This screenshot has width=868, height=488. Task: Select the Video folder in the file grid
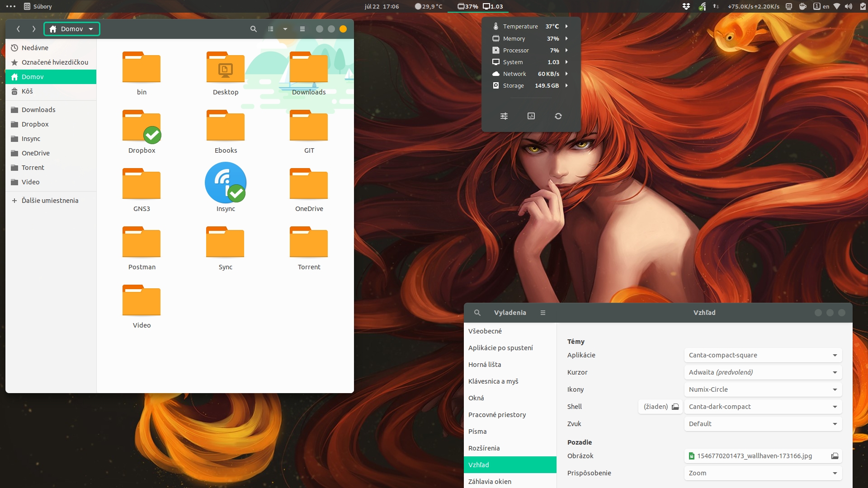[142, 300]
